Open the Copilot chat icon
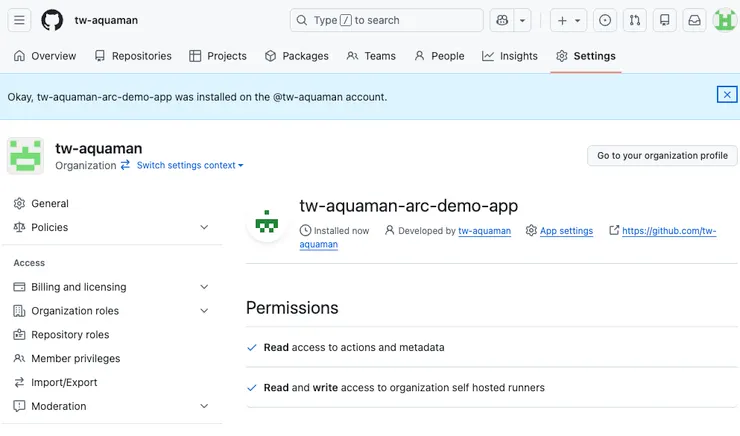Screen dimensions: 740x436 pyautogui.click(x=501, y=20)
